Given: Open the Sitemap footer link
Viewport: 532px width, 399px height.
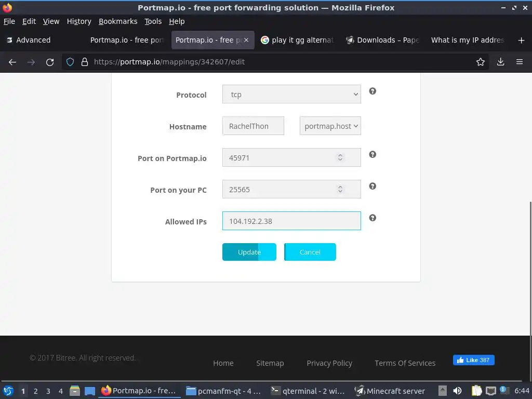Looking at the screenshot, I should tap(270, 363).
